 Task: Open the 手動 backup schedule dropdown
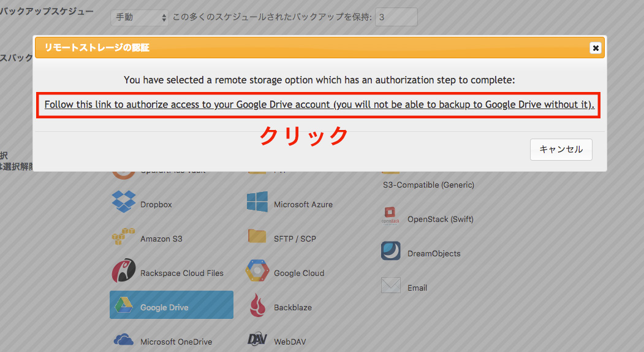coord(140,17)
